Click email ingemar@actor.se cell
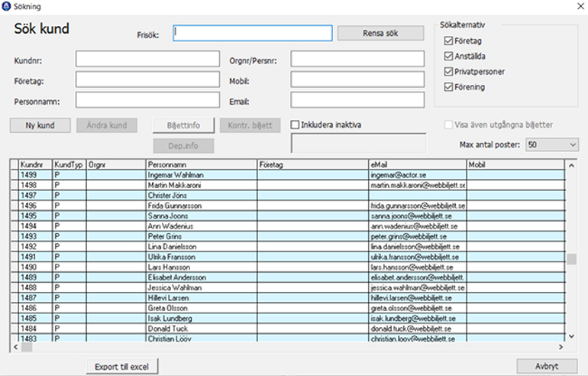Image resolution: width=588 pixels, height=376 pixels. point(418,175)
